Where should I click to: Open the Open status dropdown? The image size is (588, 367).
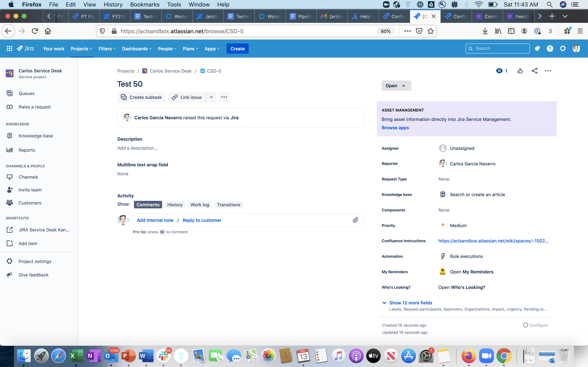coord(396,85)
